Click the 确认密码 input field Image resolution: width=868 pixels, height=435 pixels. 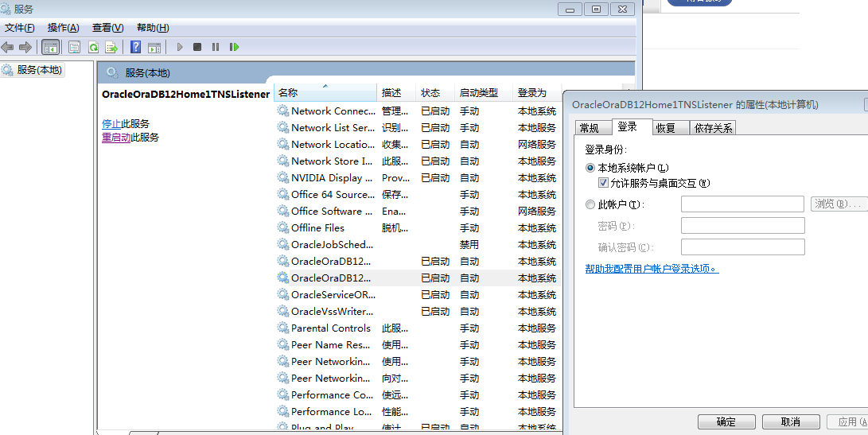(742, 247)
